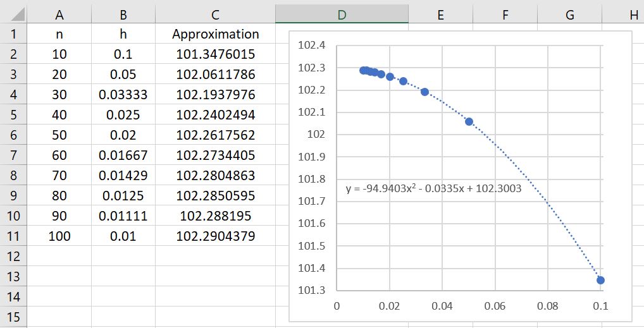Screen dimensions: 644x328
Task: Select cell containing 102.2904379
Action: [x=215, y=236]
